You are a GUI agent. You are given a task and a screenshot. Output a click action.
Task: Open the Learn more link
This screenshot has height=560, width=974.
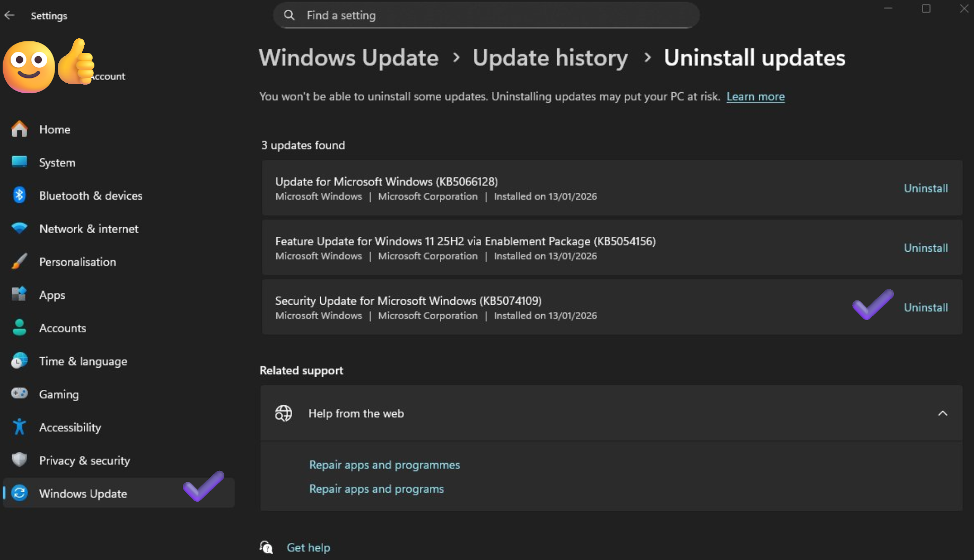(x=755, y=96)
